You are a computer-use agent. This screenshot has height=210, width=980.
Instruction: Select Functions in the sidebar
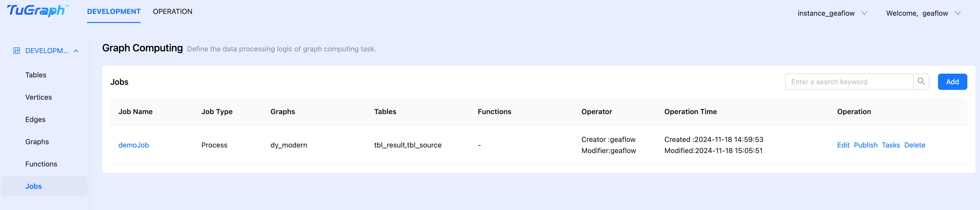coord(41,164)
